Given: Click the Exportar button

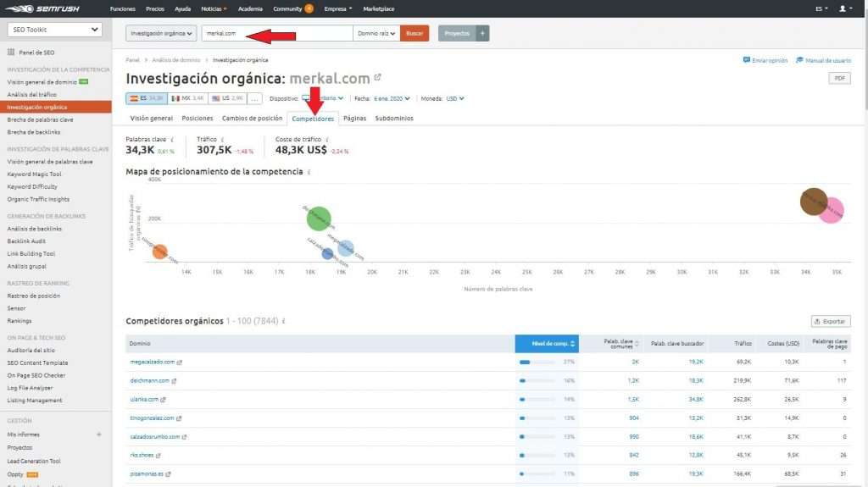Looking at the screenshot, I should click(831, 321).
